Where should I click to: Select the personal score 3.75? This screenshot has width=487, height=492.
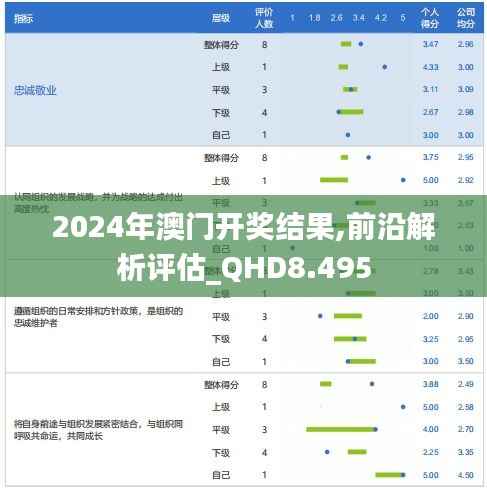point(430,157)
